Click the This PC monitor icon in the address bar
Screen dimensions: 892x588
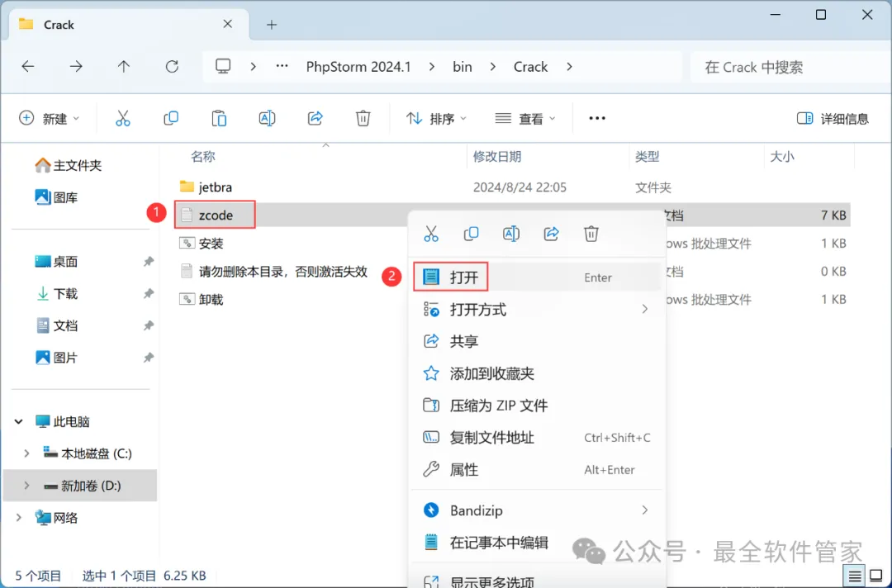click(223, 67)
